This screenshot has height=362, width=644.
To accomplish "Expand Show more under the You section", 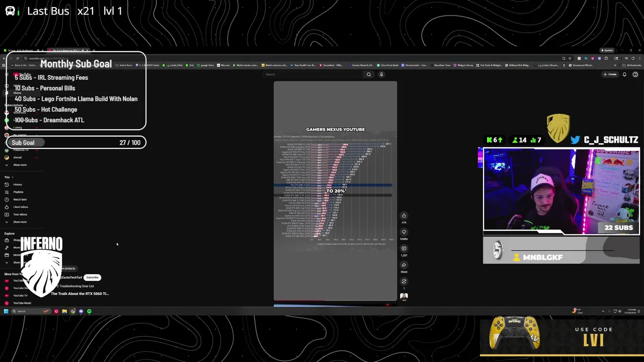I will pyautogui.click(x=20, y=222).
